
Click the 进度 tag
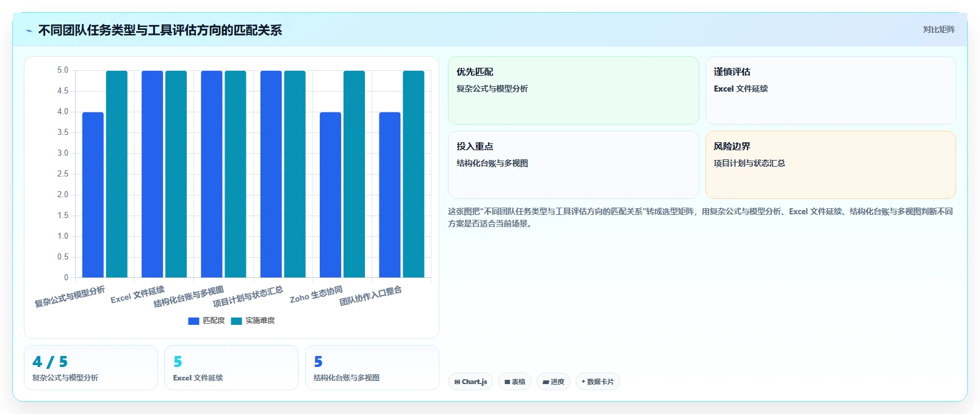(x=553, y=382)
